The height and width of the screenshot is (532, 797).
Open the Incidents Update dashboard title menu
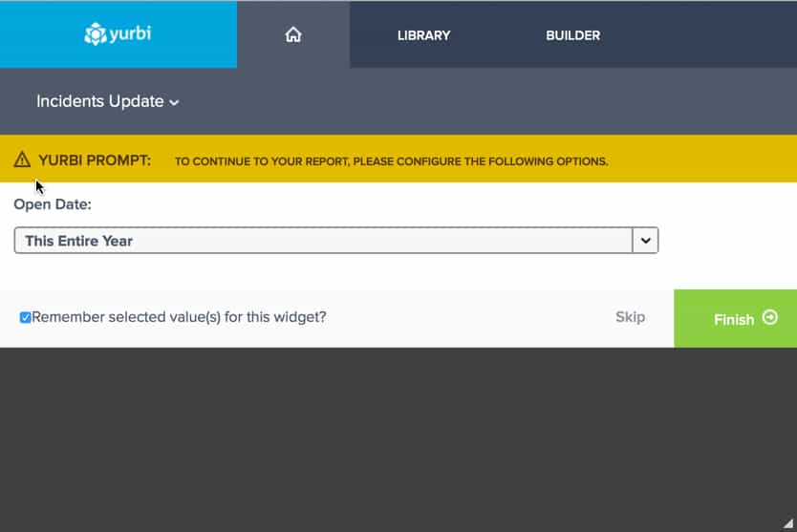(x=100, y=101)
